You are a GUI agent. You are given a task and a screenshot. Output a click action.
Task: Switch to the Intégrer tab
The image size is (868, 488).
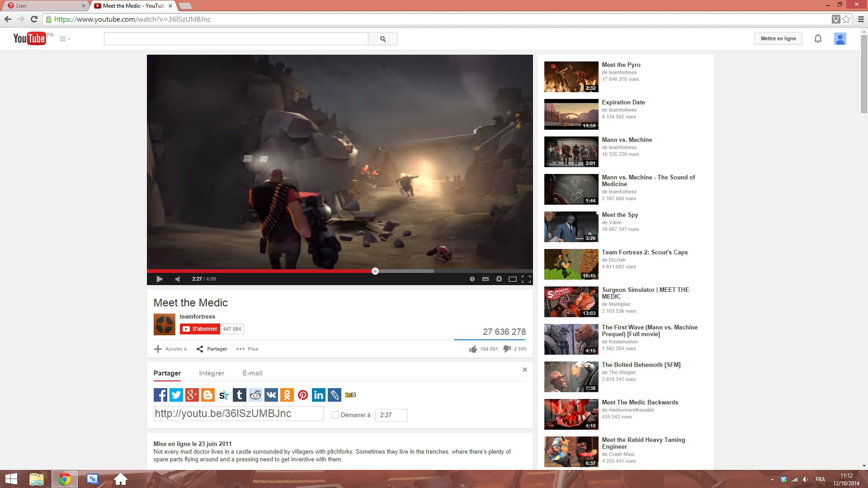212,373
